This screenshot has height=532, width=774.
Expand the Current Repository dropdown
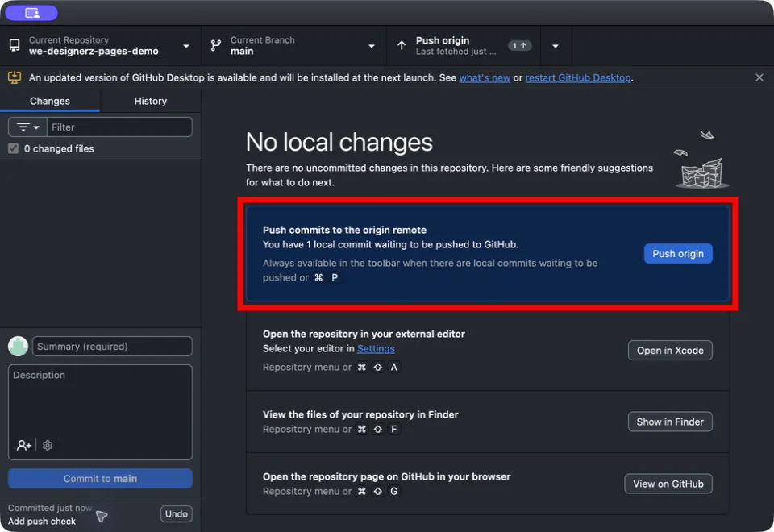(x=186, y=46)
